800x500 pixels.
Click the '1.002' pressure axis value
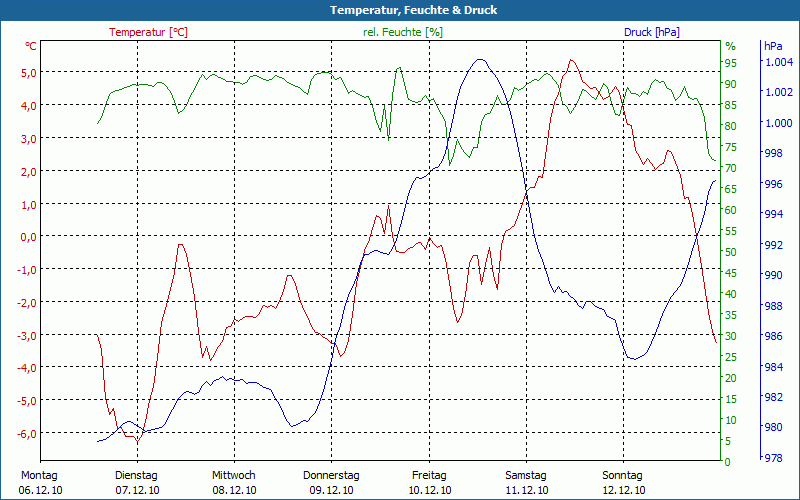pyautogui.click(x=777, y=92)
